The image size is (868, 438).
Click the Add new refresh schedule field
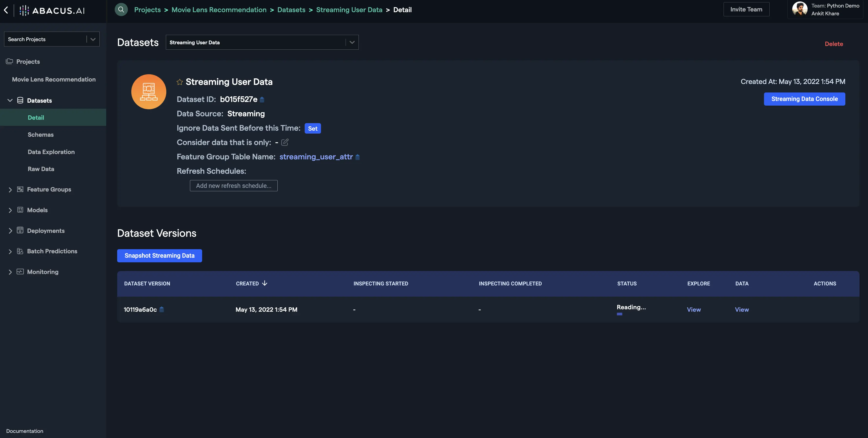pos(234,186)
